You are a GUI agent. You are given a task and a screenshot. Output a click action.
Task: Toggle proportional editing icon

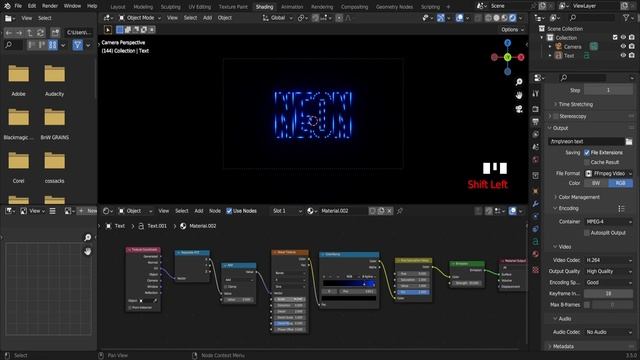[x=339, y=18]
